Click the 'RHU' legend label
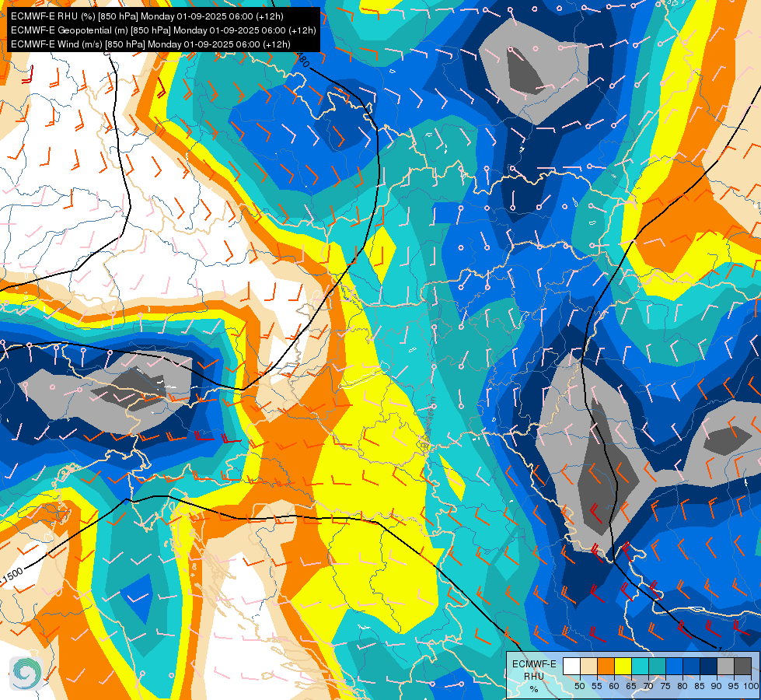Screen dimensions: 761x700 coord(534,676)
